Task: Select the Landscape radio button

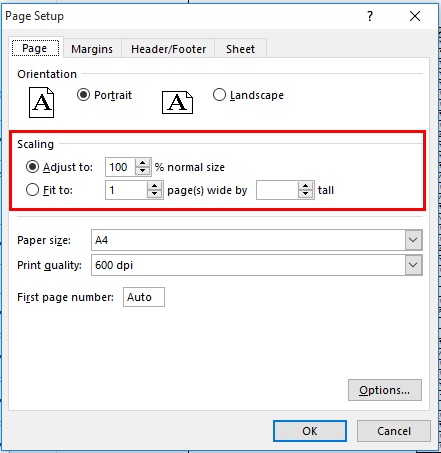Action: (219, 95)
